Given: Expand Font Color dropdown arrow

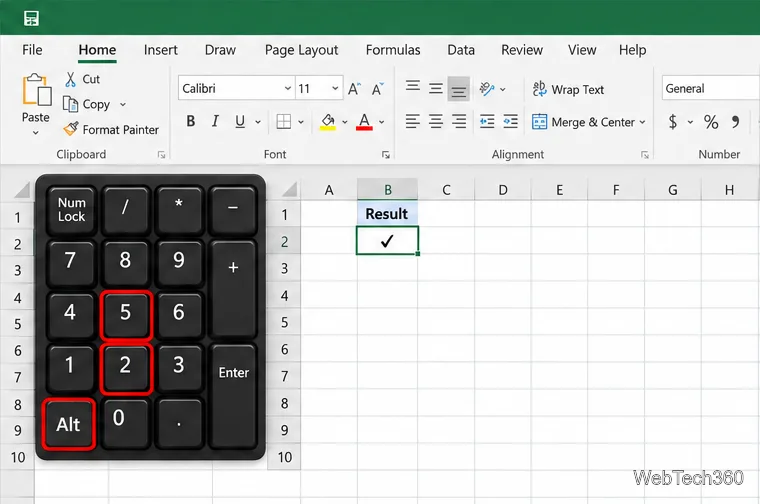Looking at the screenshot, I should point(382,122).
